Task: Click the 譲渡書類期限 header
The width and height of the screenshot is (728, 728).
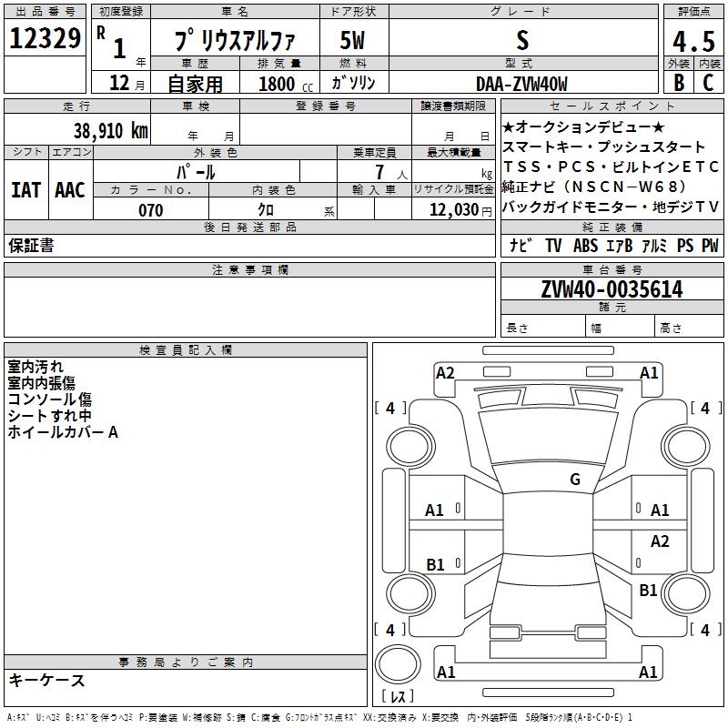Action: point(453,106)
